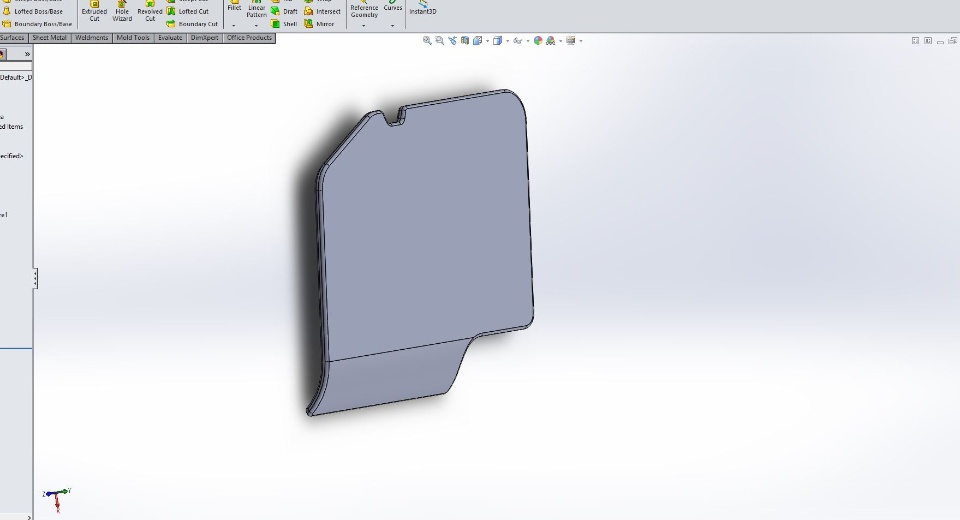
Task: Switch to the Sheet Metal tab
Action: pos(50,38)
